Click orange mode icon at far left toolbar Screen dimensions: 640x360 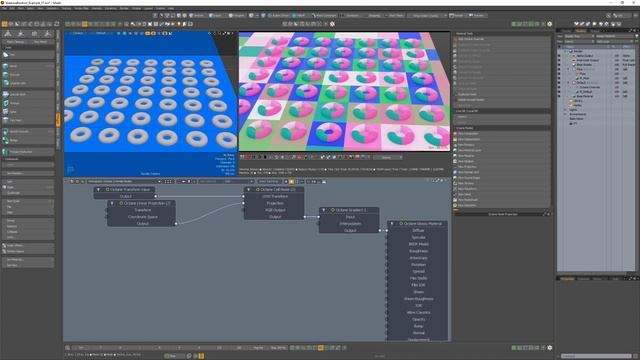[x=4, y=24]
